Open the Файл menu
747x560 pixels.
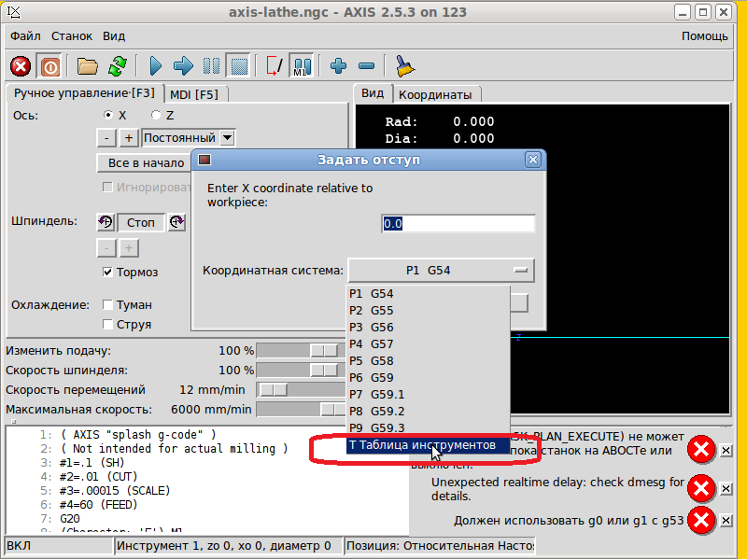(25, 36)
